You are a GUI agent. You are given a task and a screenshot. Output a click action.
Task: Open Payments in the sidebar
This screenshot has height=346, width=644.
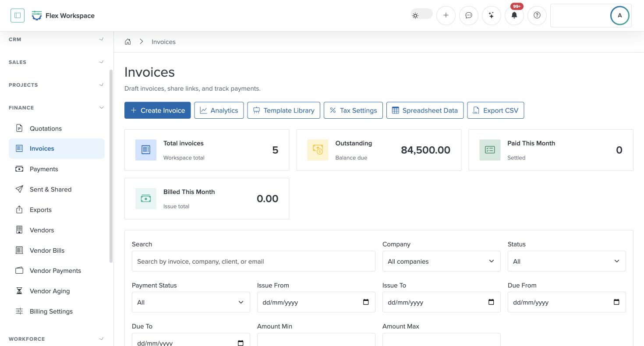tap(57, 169)
